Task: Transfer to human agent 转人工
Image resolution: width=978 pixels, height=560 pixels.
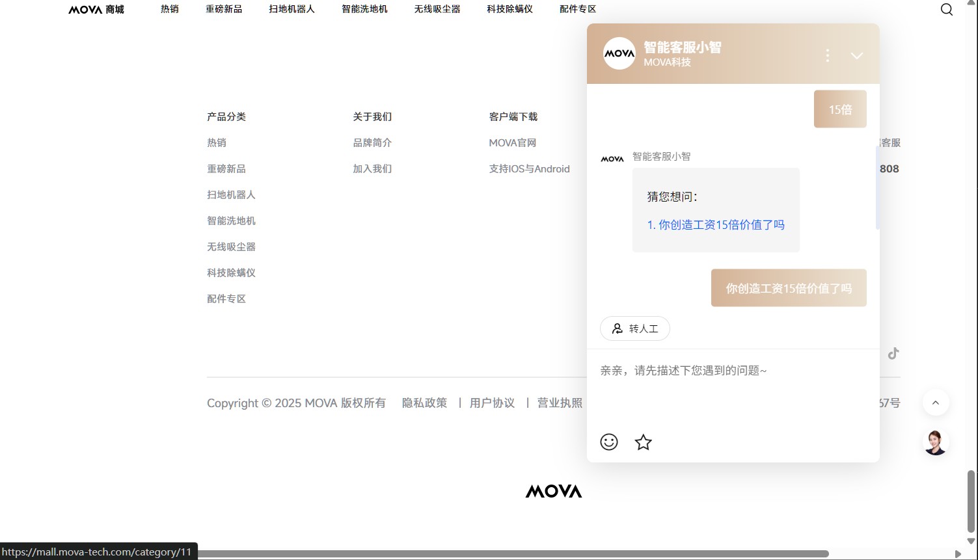Action: (x=635, y=328)
